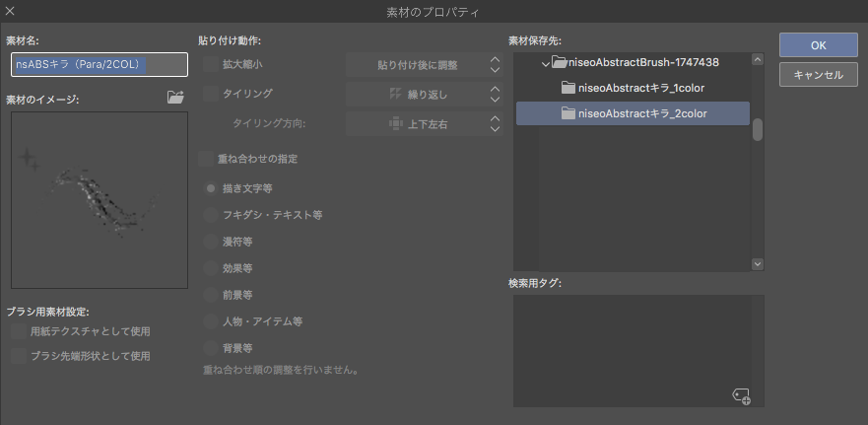868x425 pixels.
Task: Open material image file folder icon
Action: click(175, 98)
